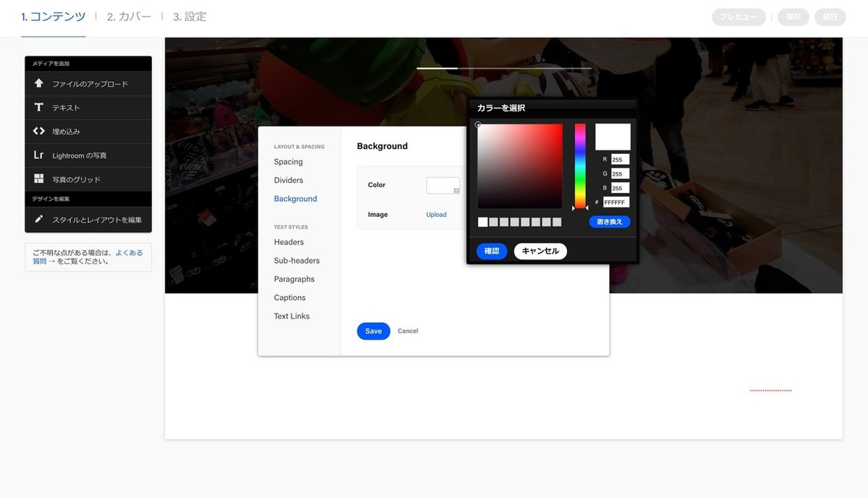Click Cancel in the style dialog
This screenshot has height=498, width=868.
(x=408, y=331)
